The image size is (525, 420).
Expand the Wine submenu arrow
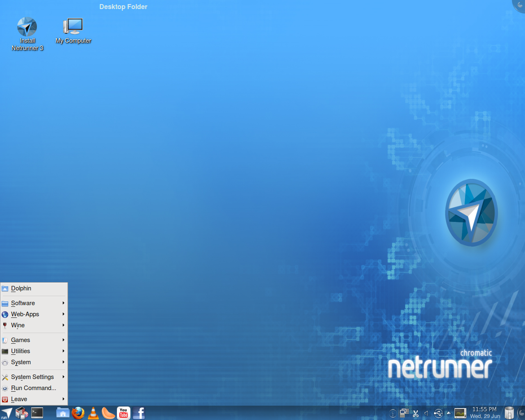[x=64, y=325]
